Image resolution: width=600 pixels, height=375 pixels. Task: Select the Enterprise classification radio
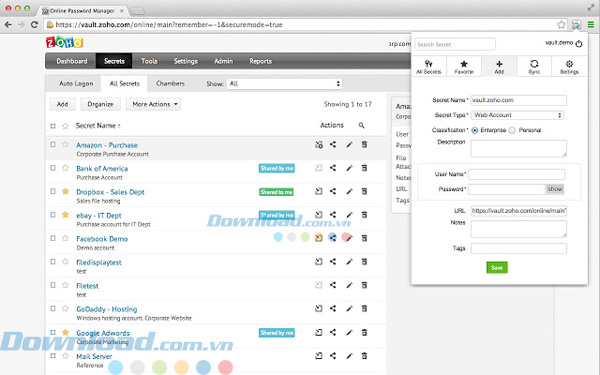475,130
